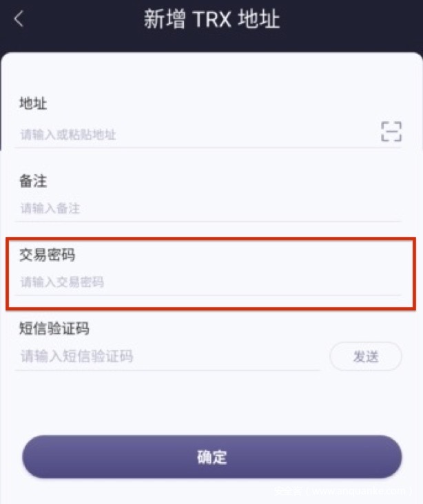Click the 短信验证码 field label
The width and height of the screenshot is (423, 504).
tap(54, 328)
